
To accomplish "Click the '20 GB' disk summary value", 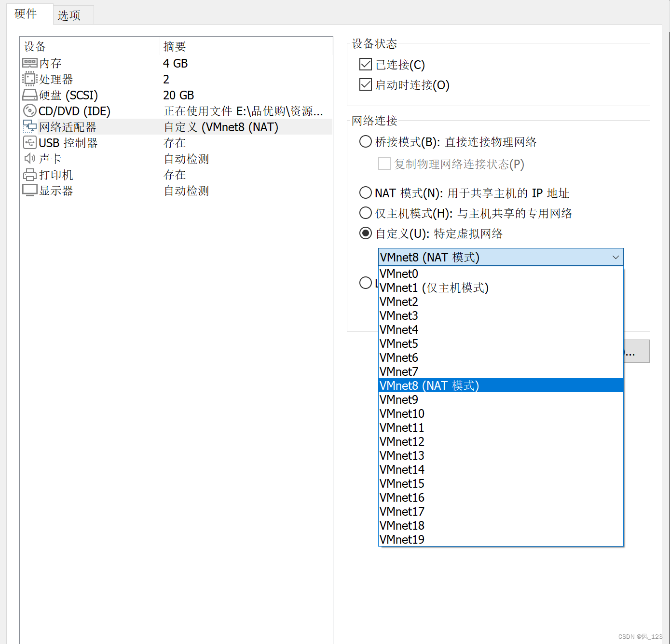I will pyautogui.click(x=178, y=95).
